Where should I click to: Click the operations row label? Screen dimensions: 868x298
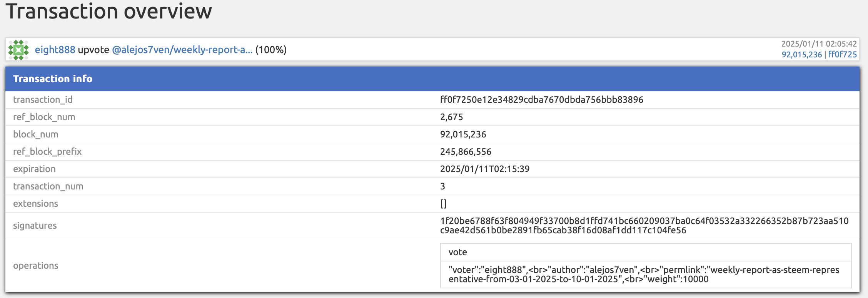click(36, 266)
